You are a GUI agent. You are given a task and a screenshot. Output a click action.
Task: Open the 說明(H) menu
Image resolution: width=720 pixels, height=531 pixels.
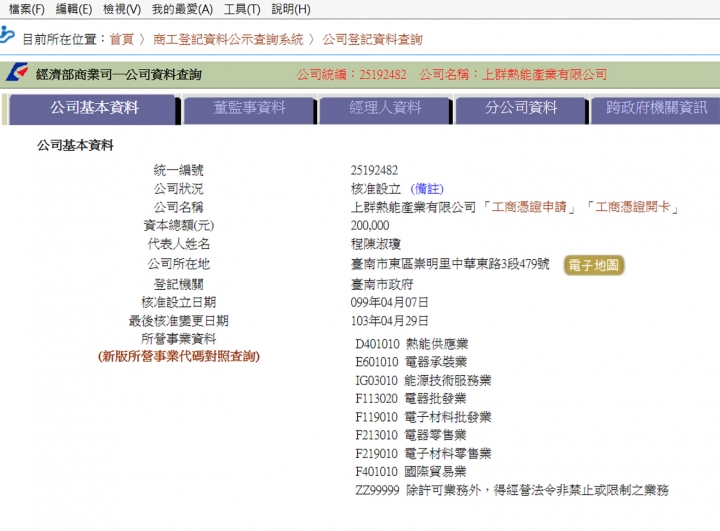[291, 9]
